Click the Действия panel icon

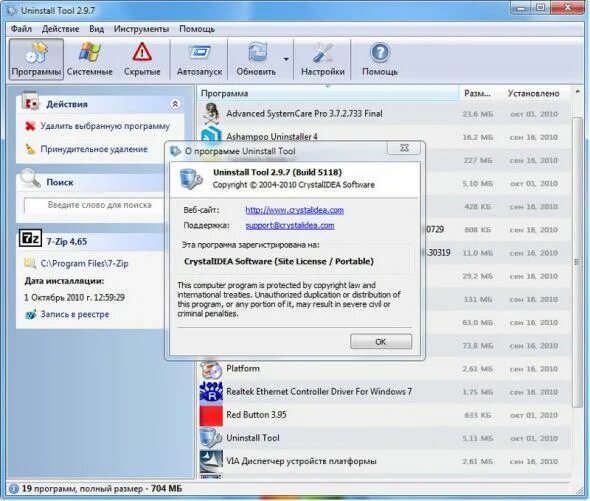[30, 101]
